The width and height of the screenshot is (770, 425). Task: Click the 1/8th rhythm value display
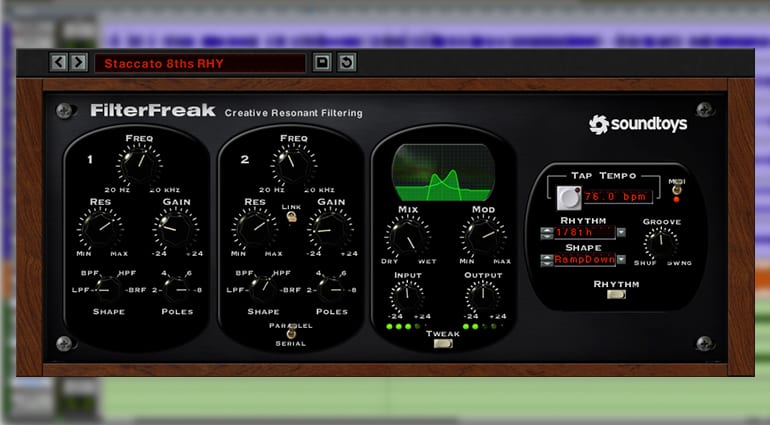pos(584,232)
